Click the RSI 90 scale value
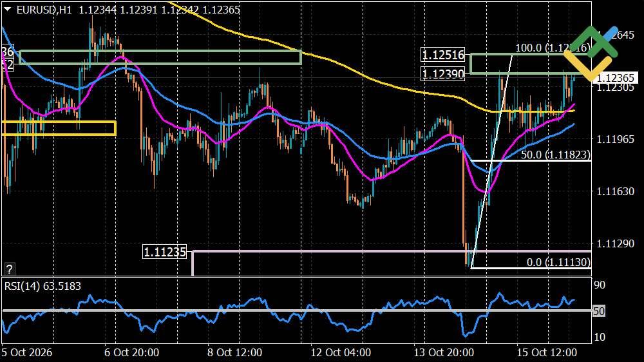The width and height of the screenshot is (644, 362). (x=600, y=285)
